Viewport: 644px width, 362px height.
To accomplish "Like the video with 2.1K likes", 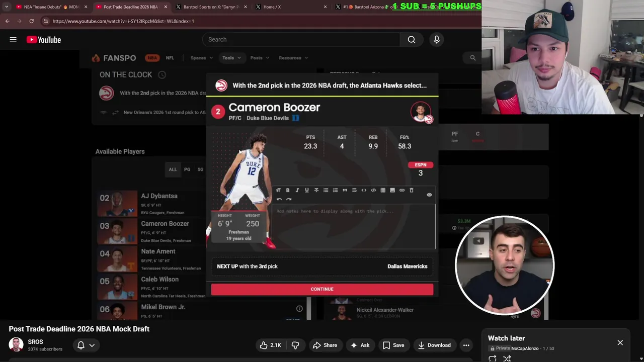I will 271,345.
